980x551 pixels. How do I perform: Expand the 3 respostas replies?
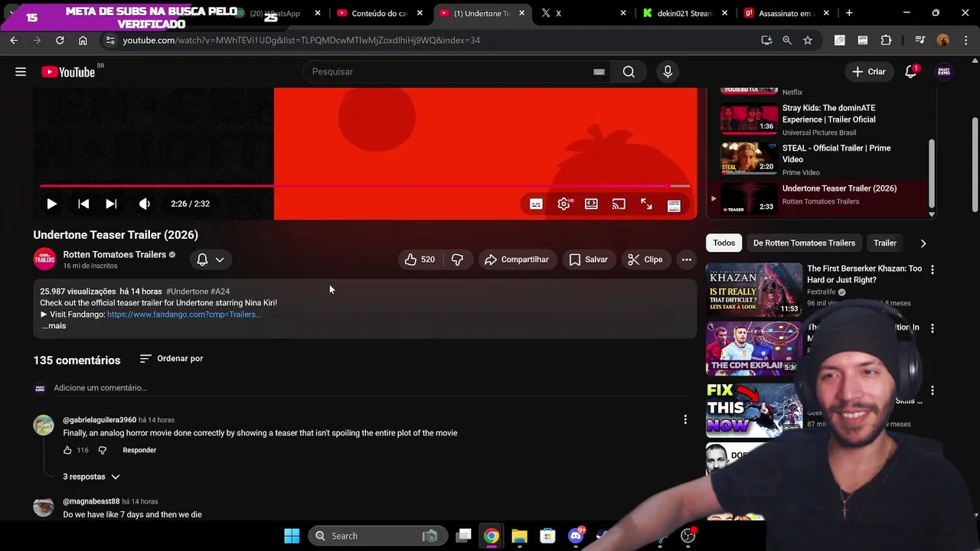[91, 477]
